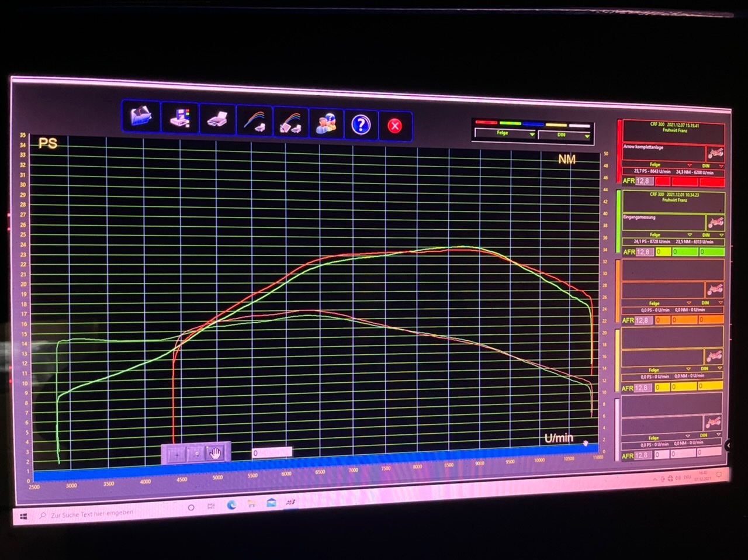Toggle the zoom magnifier tool on chart

[x=196, y=453]
